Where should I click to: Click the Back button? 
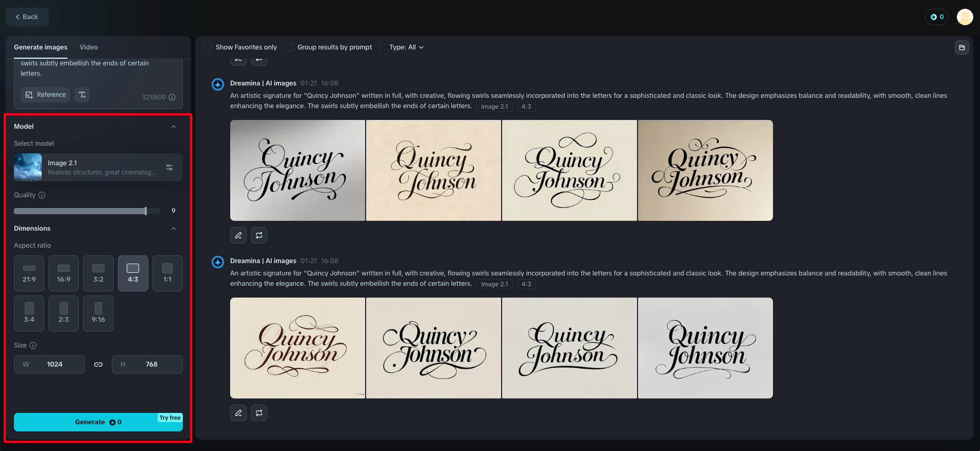click(x=27, y=17)
